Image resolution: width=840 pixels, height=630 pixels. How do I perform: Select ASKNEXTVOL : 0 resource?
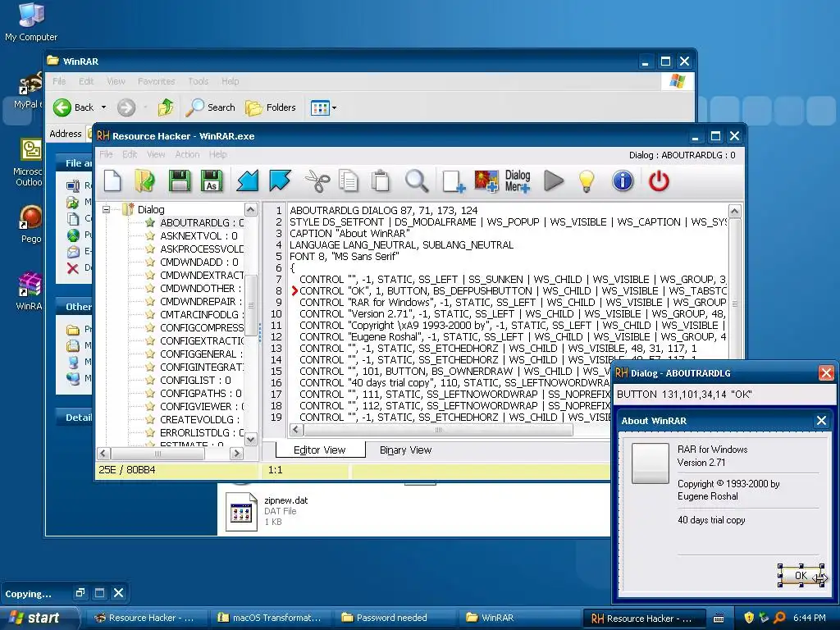[199, 235]
